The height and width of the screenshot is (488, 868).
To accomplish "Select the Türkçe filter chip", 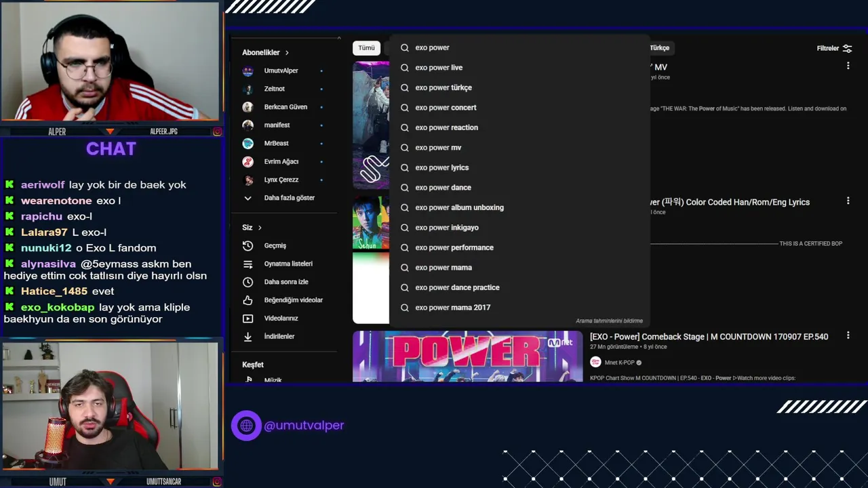I will tap(659, 47).
